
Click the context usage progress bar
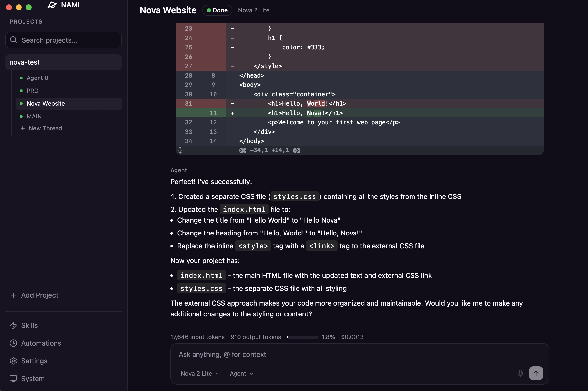click(x=302, y=337)
